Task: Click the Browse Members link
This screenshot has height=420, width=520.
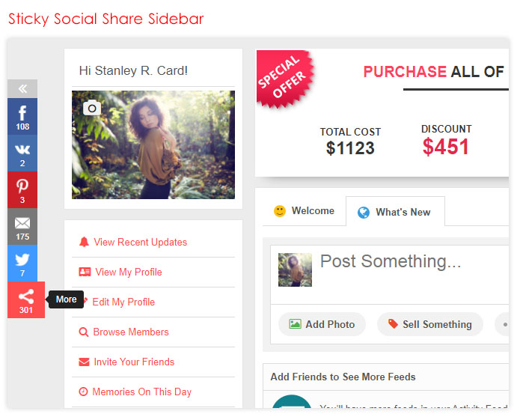Action: click(x=131, y=332)
